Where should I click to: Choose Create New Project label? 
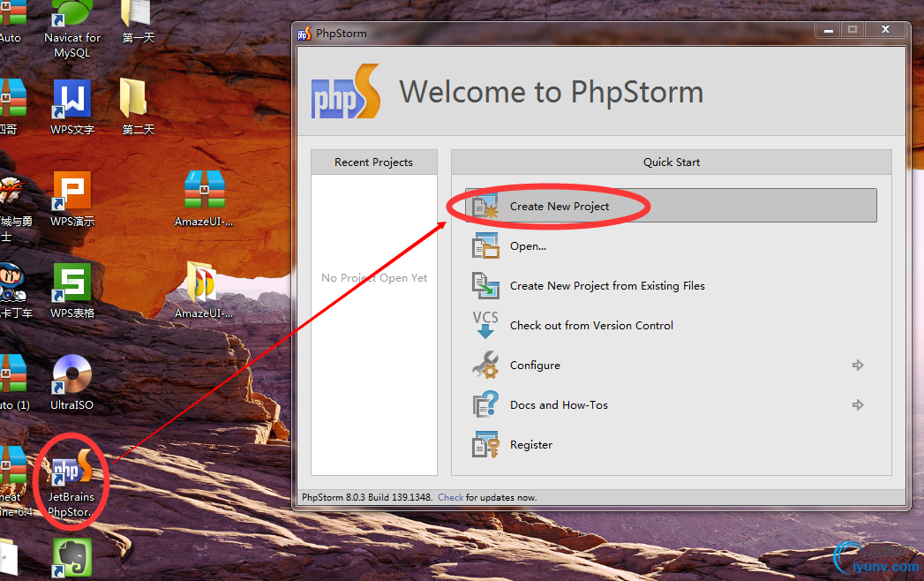pyautogui.click(x=560, y=207)
